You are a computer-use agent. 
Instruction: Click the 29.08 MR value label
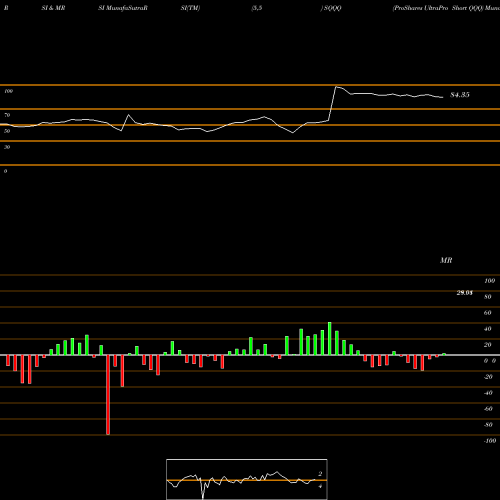coord(464,293)
